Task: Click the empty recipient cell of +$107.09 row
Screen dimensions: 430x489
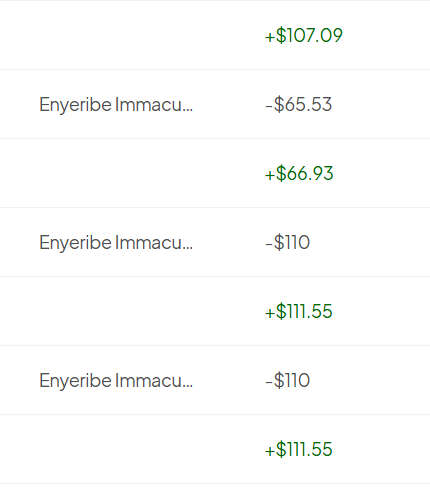Action: coord(116,35)
